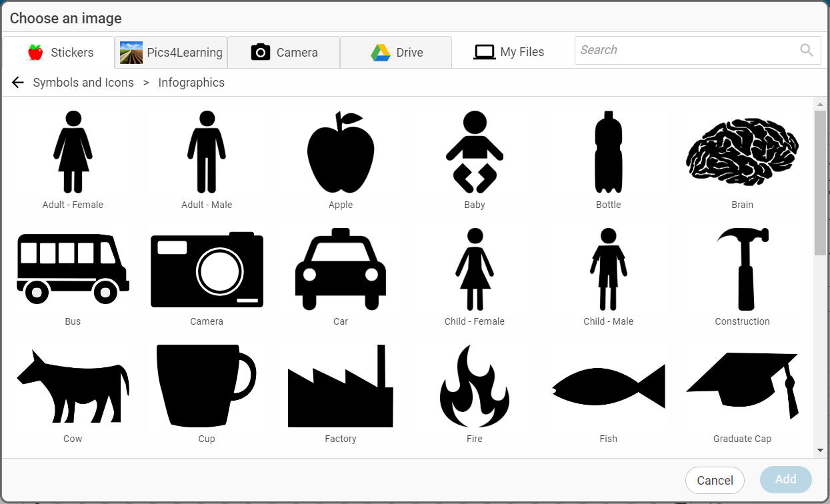Switch to the My Files tab
830x504 pixels.
point(511,51)
